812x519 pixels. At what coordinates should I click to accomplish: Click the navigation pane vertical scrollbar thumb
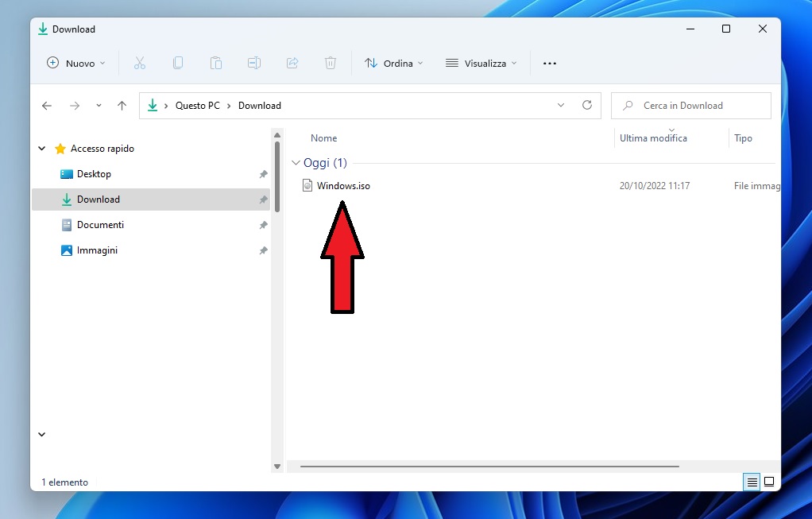pos(277,176)
